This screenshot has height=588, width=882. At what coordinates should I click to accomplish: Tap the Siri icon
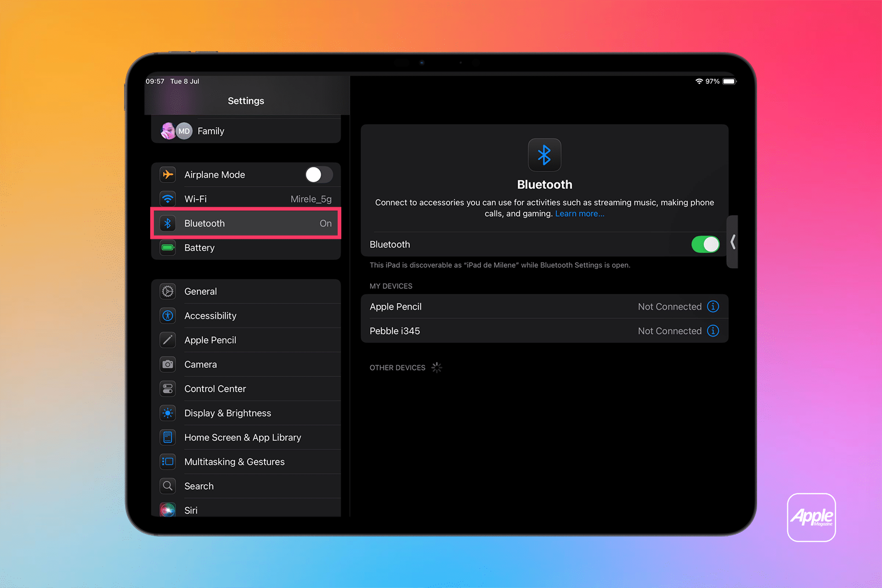pyautogui.click(x=168, y=510)
